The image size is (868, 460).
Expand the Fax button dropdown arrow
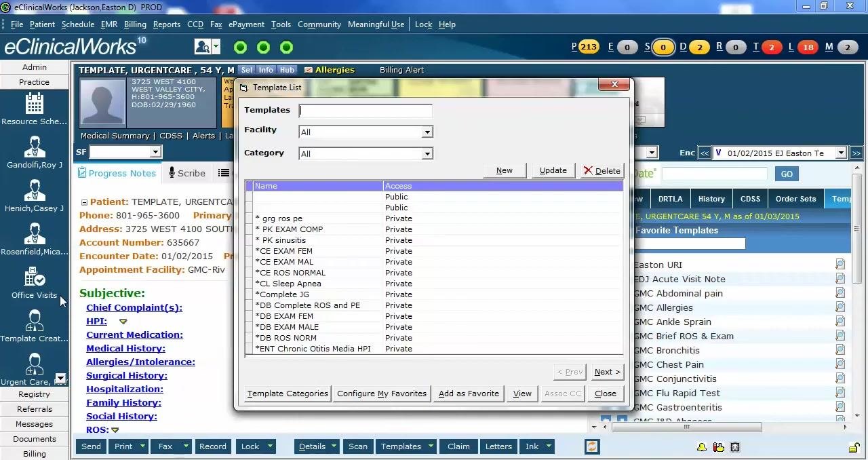(x=184, y=446)
